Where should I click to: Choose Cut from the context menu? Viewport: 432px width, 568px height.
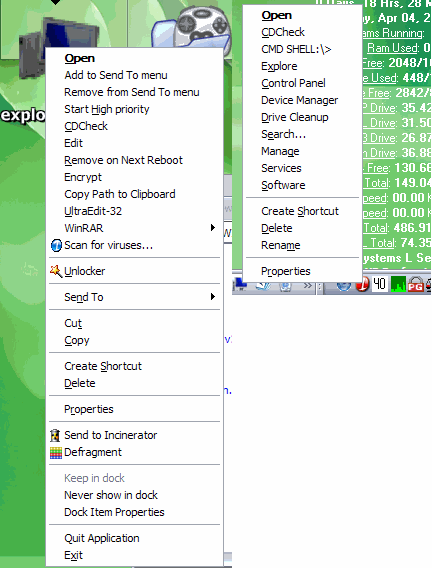pyautogui.click(x=134, y=323)
